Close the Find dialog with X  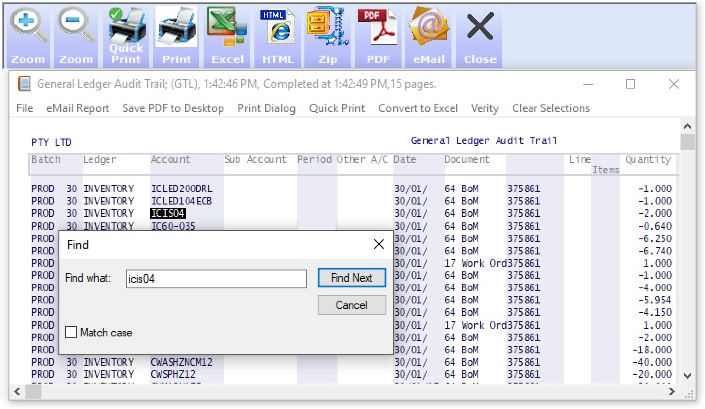click(x=379, y=244)
